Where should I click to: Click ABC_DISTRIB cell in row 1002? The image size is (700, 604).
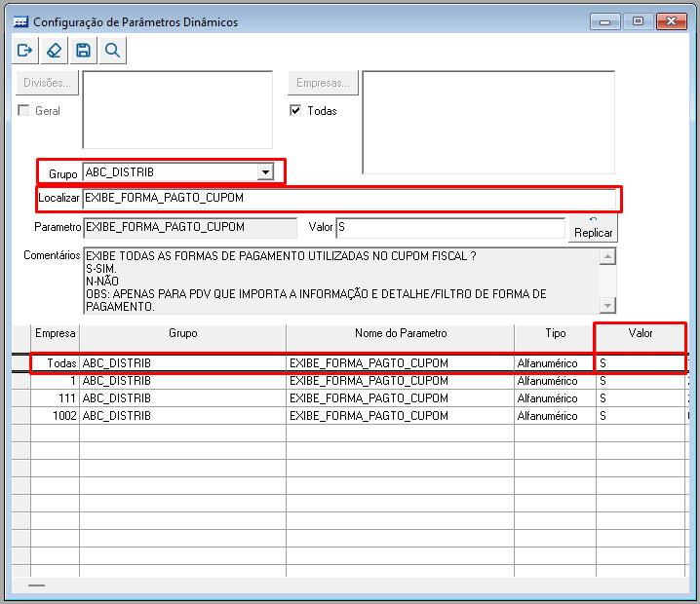coord(182,416)
